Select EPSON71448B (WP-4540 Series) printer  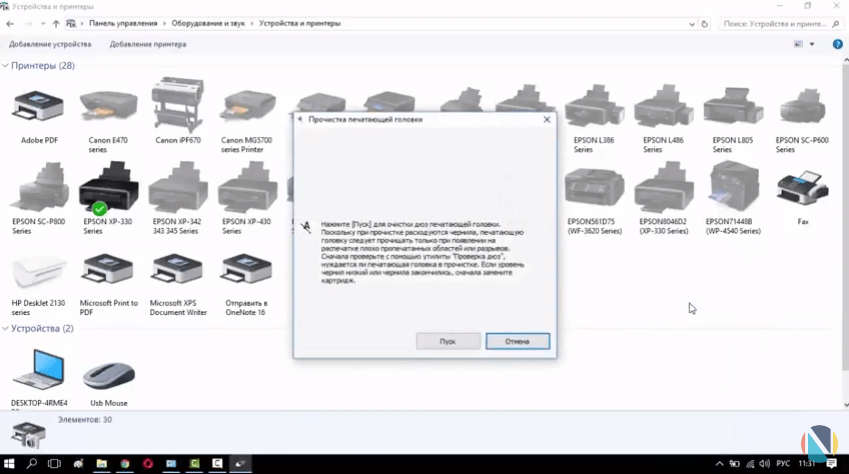click(733, 187)
